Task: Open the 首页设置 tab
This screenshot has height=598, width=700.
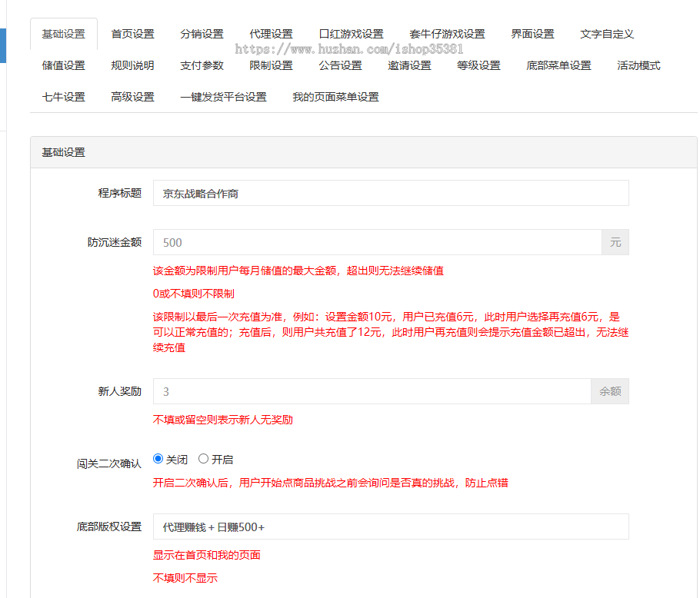Action: pos(132,34)
